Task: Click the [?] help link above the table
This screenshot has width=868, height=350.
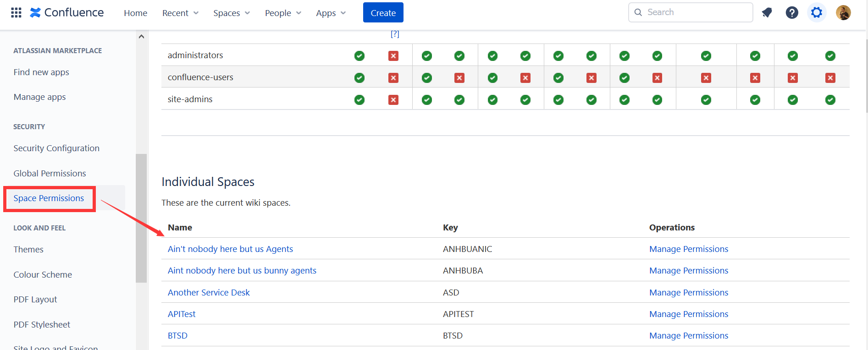Action: [395, 34]
